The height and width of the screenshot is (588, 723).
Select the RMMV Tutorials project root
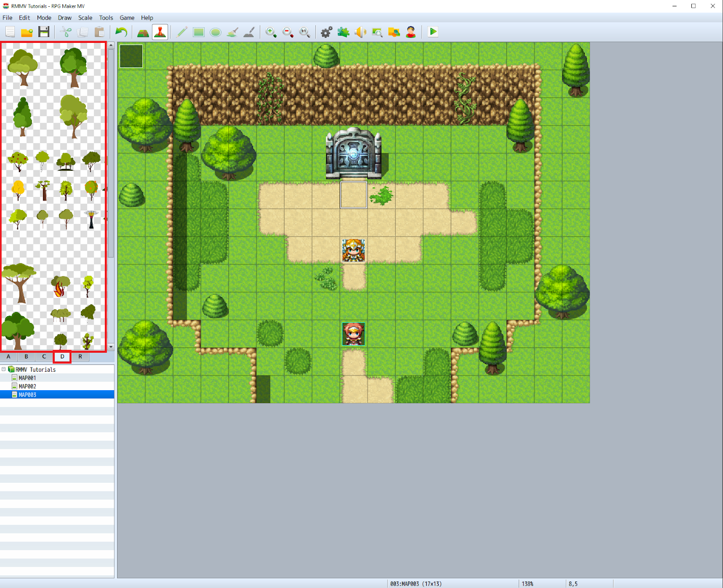(x=36, y=369)
